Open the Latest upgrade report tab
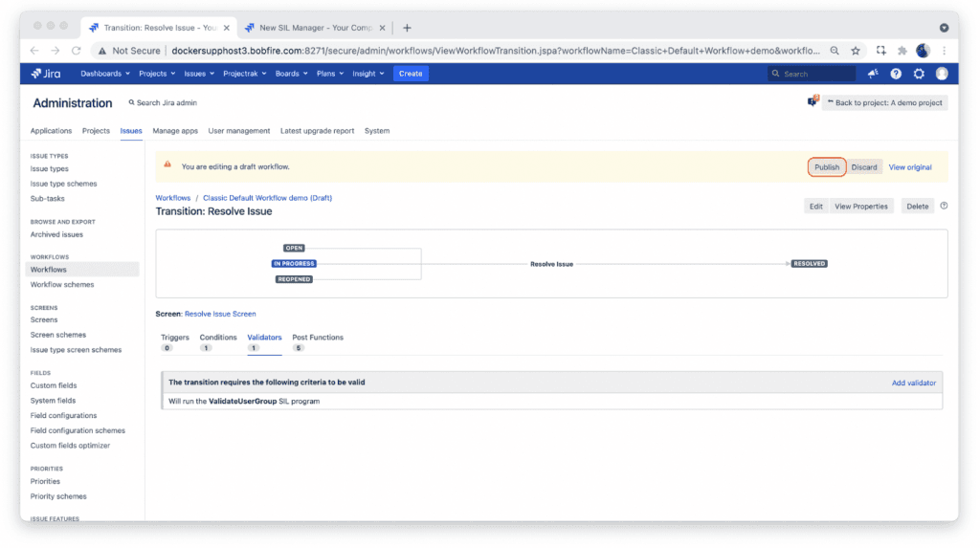The height and width of the screenshot is (548, 980). (317, 131)
